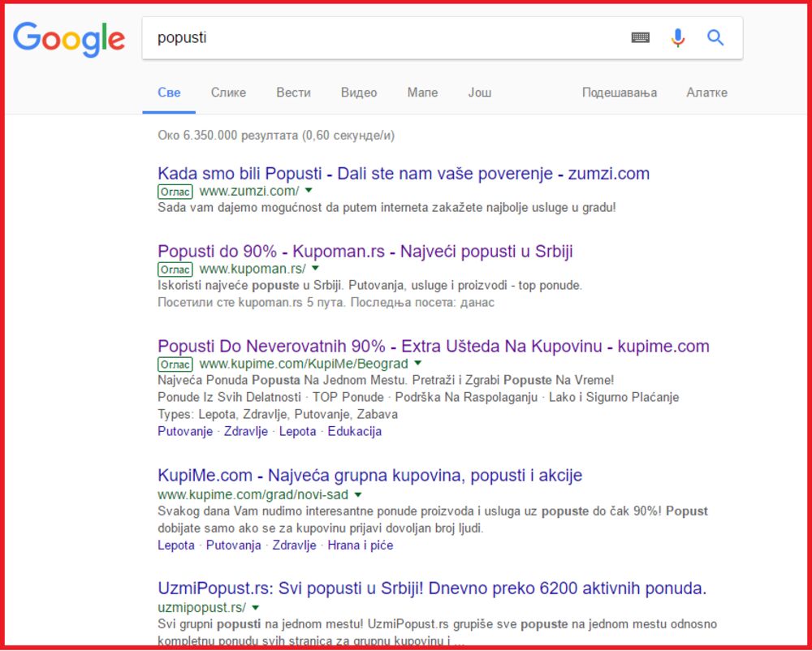This screenshot has width=812, height=651.
Task: Open the Kupoman.rs 'Popusti do 90%' result
Action: 365,251
